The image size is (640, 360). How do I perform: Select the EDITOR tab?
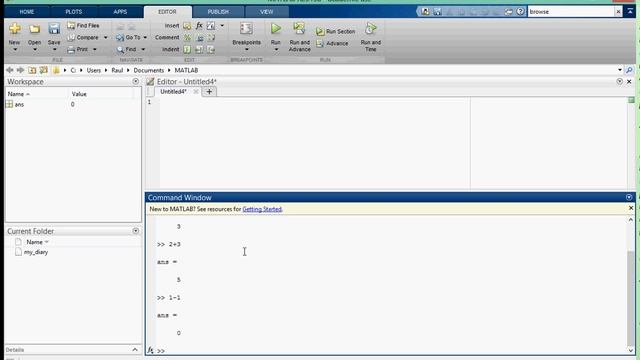167,12
